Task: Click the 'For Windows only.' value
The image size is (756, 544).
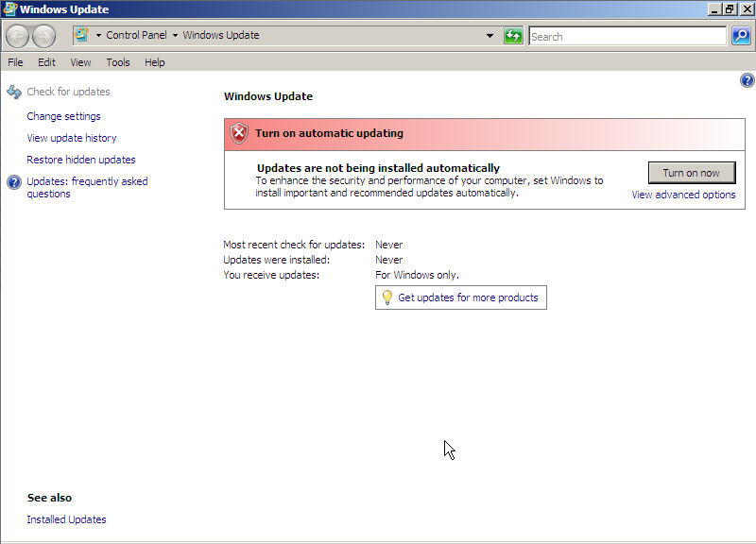Action: 417,275
